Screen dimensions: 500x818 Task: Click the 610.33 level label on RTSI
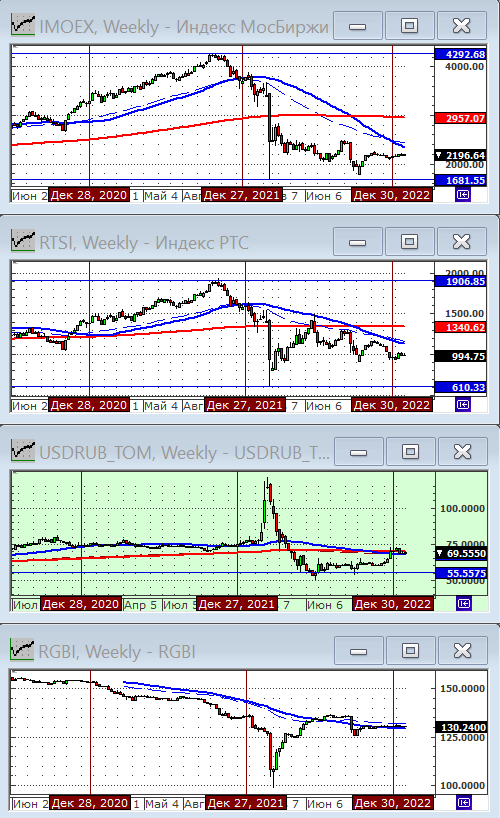[x=460, y=387]
